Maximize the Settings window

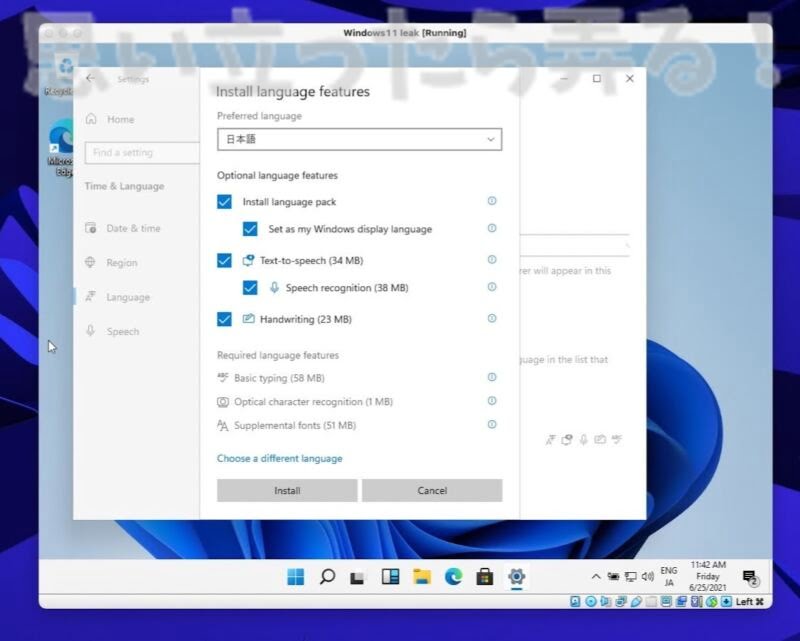point(596,79)
